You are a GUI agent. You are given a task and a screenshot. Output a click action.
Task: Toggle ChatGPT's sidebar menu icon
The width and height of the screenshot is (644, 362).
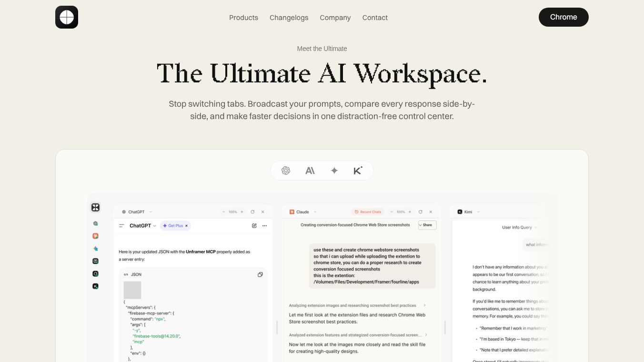point(121,226)
